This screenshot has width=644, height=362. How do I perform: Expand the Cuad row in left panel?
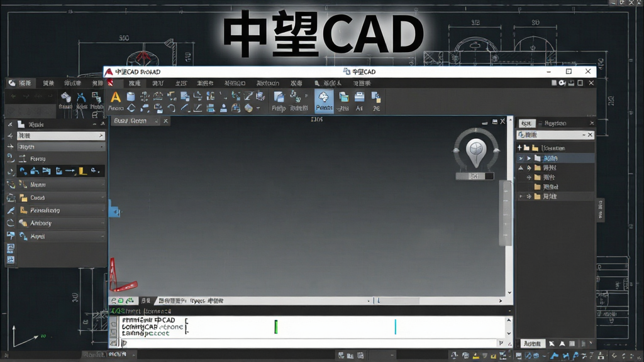(x=61, y=197)
